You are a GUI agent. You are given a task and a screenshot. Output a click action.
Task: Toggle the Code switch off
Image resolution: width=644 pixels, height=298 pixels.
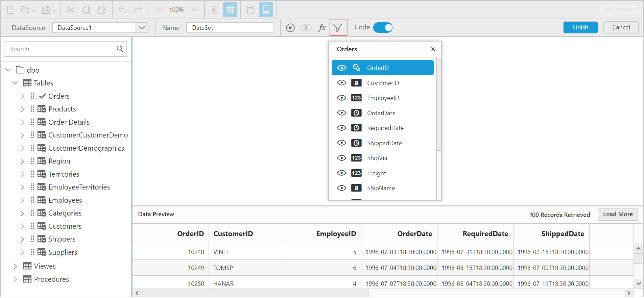point(383,28)
